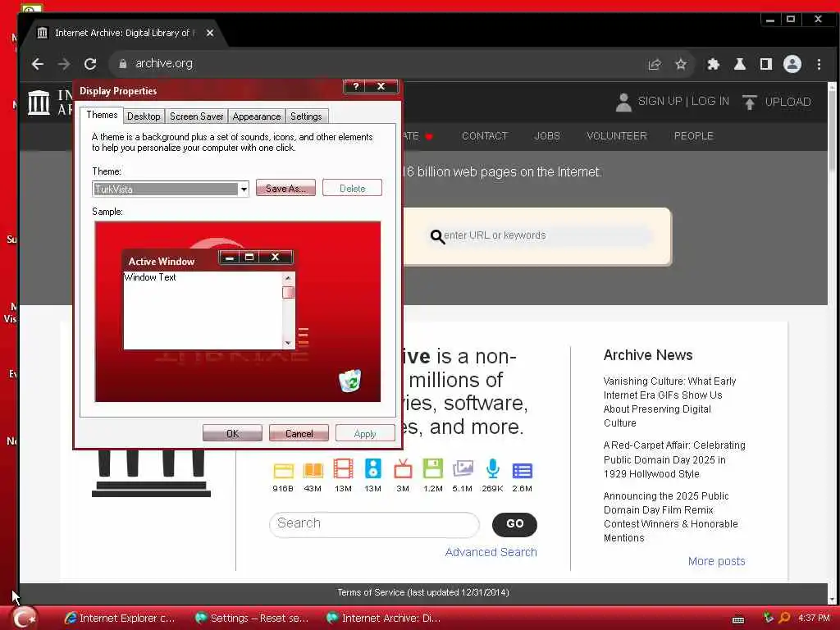The image size is (840, 630).
Task: Click Save As in Display Properties
Action: point(285,188)
